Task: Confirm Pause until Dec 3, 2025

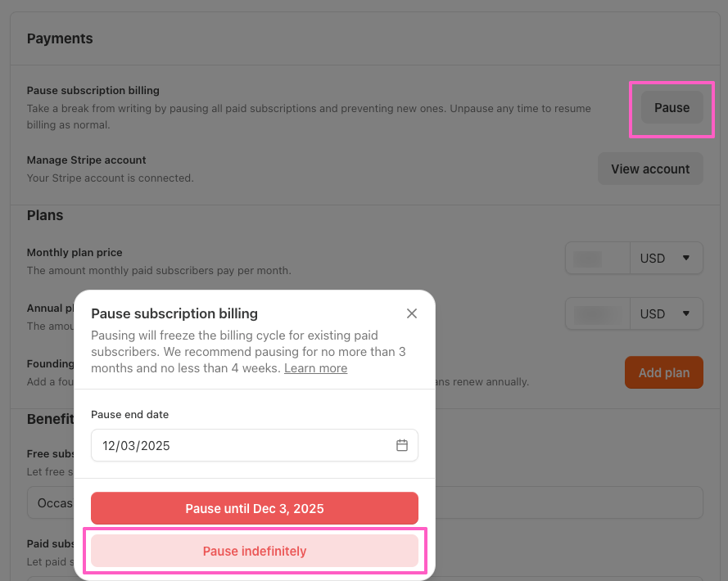Action: tap(255, 508)
